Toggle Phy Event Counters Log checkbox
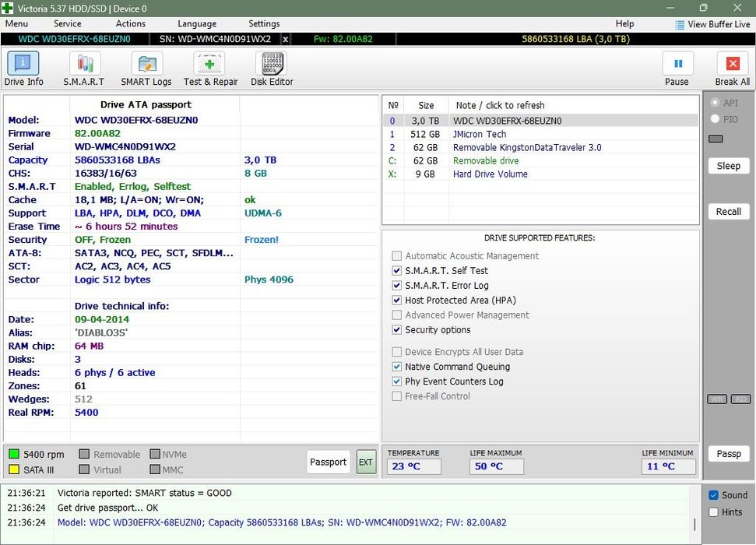Image resolution: width=756 pixels, height=545 pixels. click(397, 381)
